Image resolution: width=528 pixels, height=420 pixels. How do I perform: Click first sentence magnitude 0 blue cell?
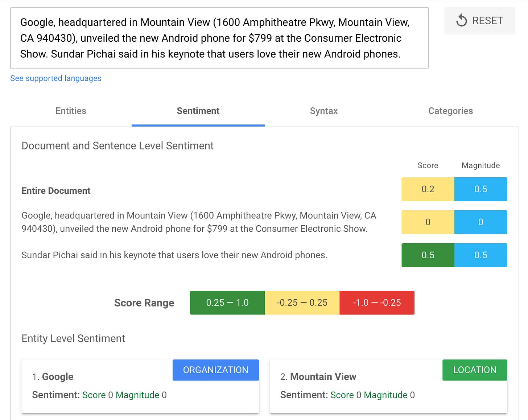[481, 222]
